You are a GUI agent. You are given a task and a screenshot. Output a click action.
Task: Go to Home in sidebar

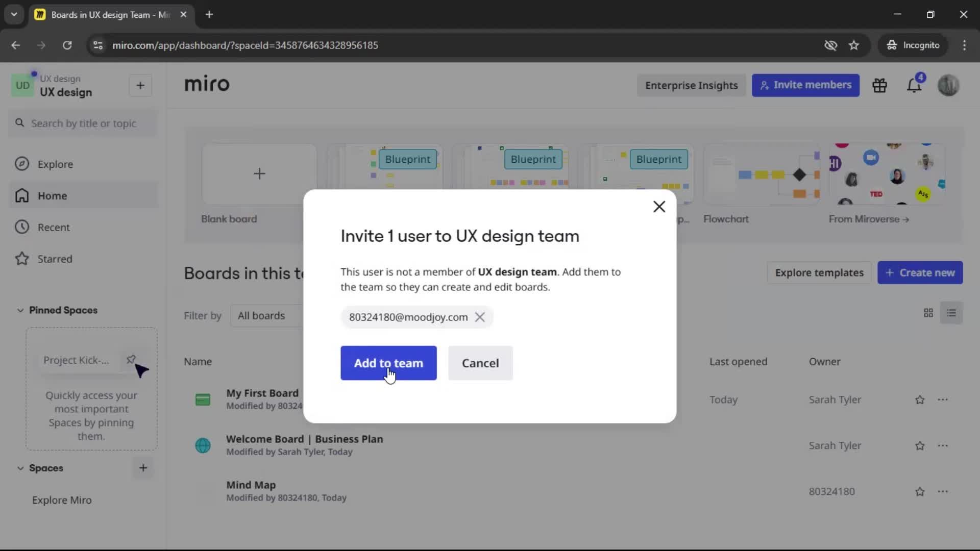tap(84, 195)
